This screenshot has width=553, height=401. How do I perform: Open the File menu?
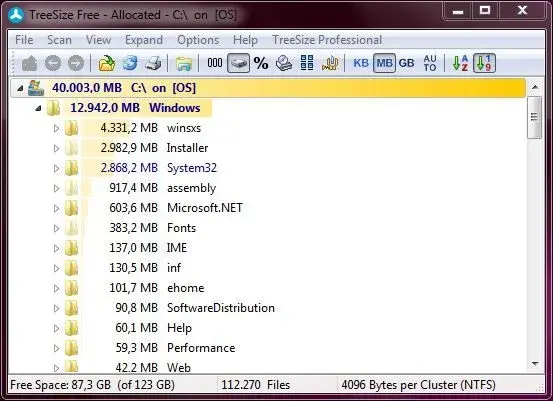click(24, 40)
